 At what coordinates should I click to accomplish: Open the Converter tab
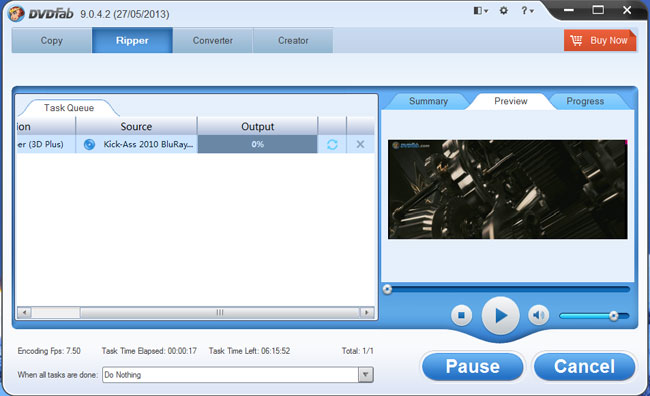[x=213, y=41]
